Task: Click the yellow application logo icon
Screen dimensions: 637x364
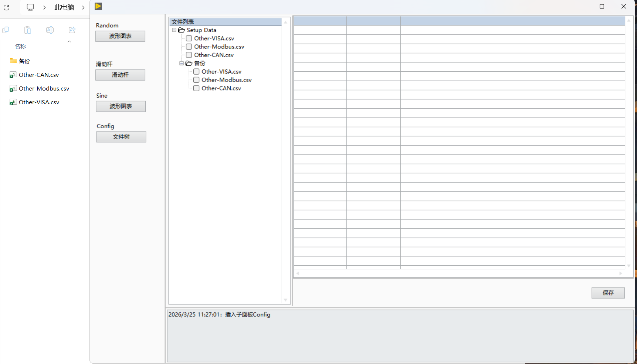Action: click(x=98, y=6)
